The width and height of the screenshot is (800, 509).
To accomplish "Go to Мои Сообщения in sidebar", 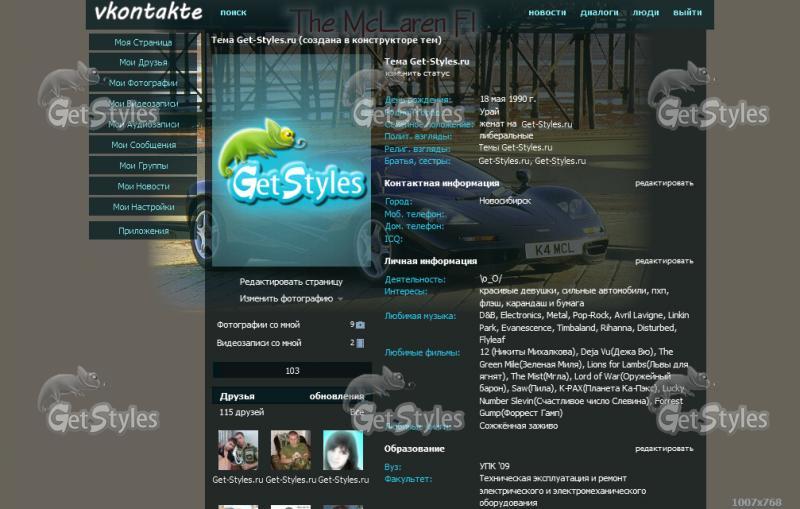I will tap(143, 145).
